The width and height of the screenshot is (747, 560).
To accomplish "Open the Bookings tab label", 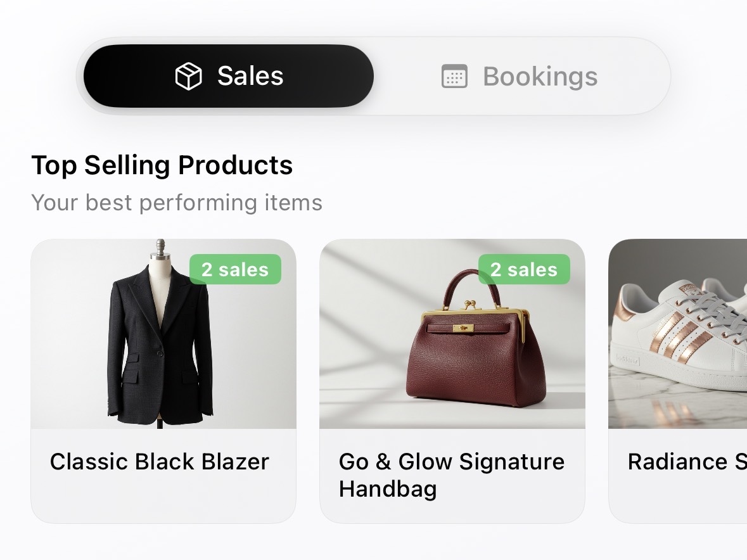I will pos(540,77).
